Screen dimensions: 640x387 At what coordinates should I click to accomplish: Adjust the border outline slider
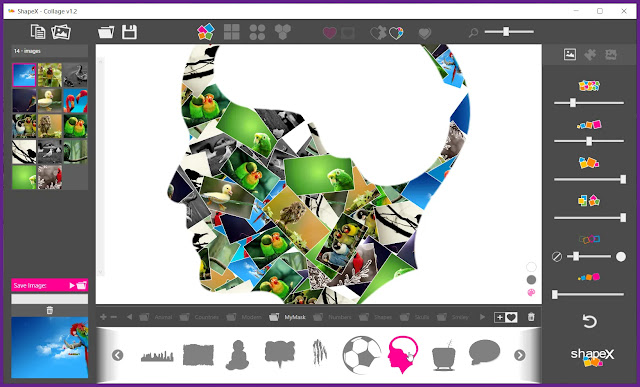click(589, 256)
